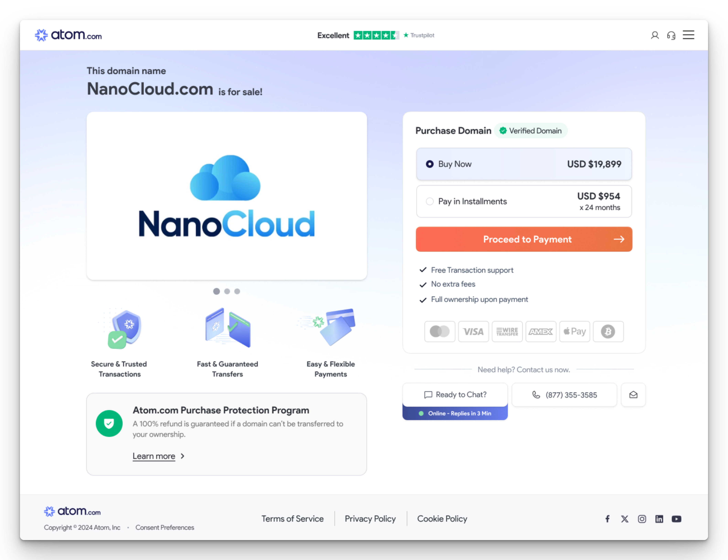Screen dimensions: 728x560
Task: Click the envelope email contact icon
Action: pyautogui.click(x=633, y=395)
